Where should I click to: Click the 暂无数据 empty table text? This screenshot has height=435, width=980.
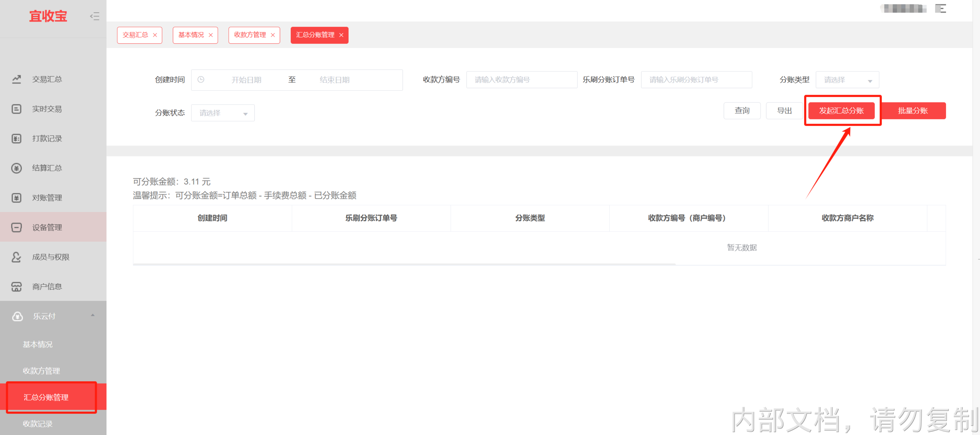click(x=742, y=248)
